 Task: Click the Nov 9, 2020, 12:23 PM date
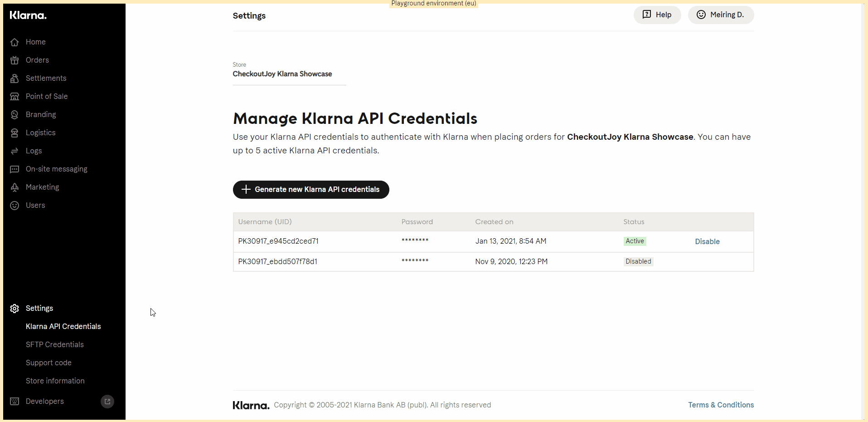(x=511, y=261)
